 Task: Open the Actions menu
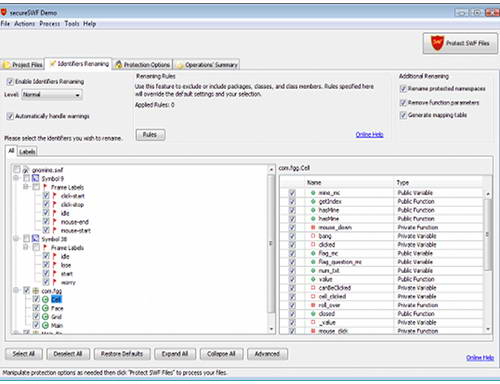(24, 24)
